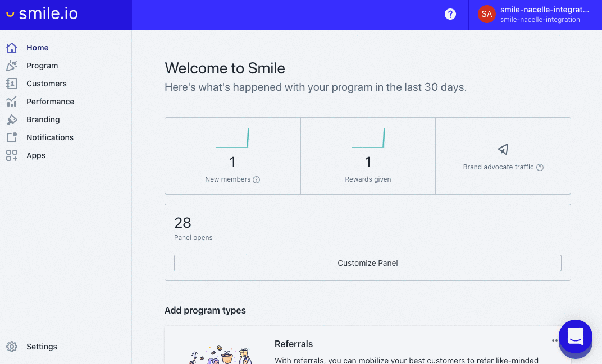The image size is (602, 364).
Task: Open the Notifications section
Action: click(50, 137)
